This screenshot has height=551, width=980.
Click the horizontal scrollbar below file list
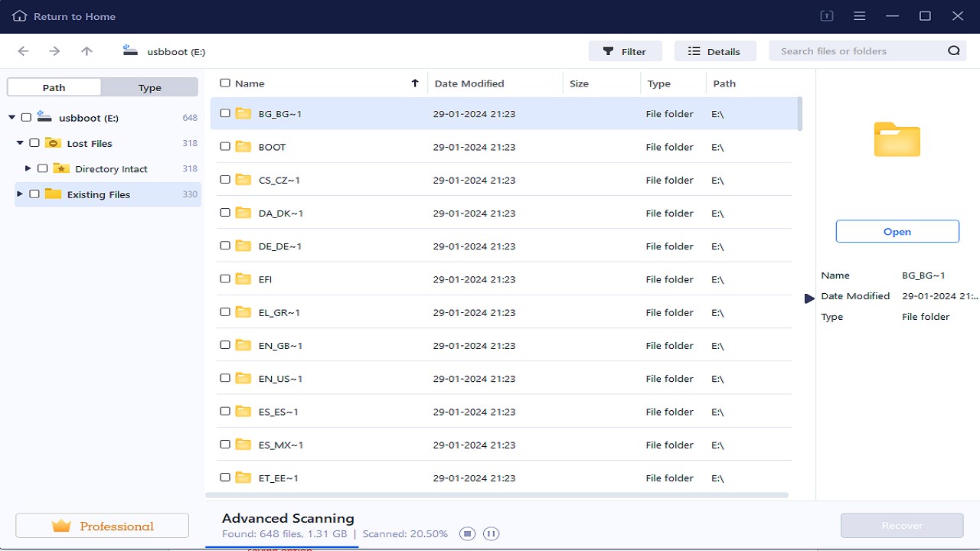pos(498,495)
